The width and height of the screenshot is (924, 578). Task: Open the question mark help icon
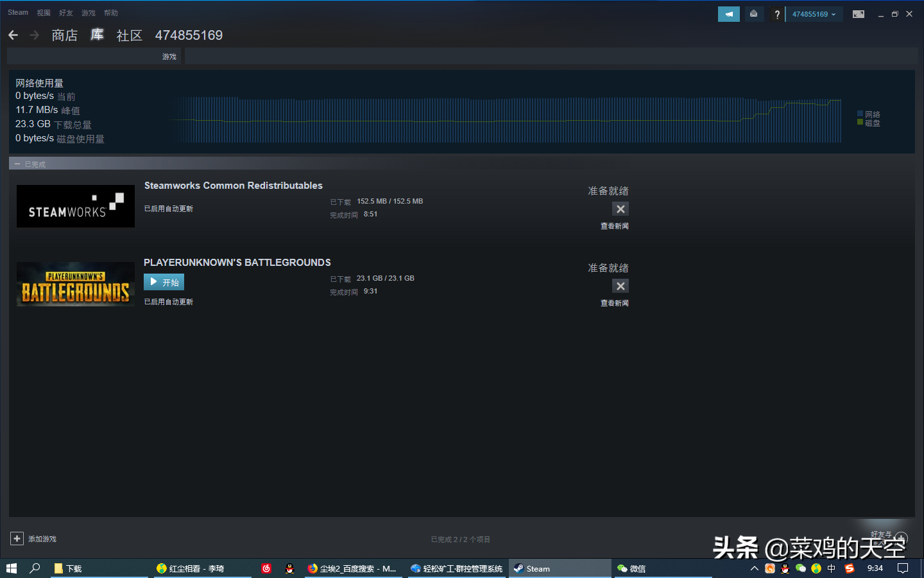777,14
